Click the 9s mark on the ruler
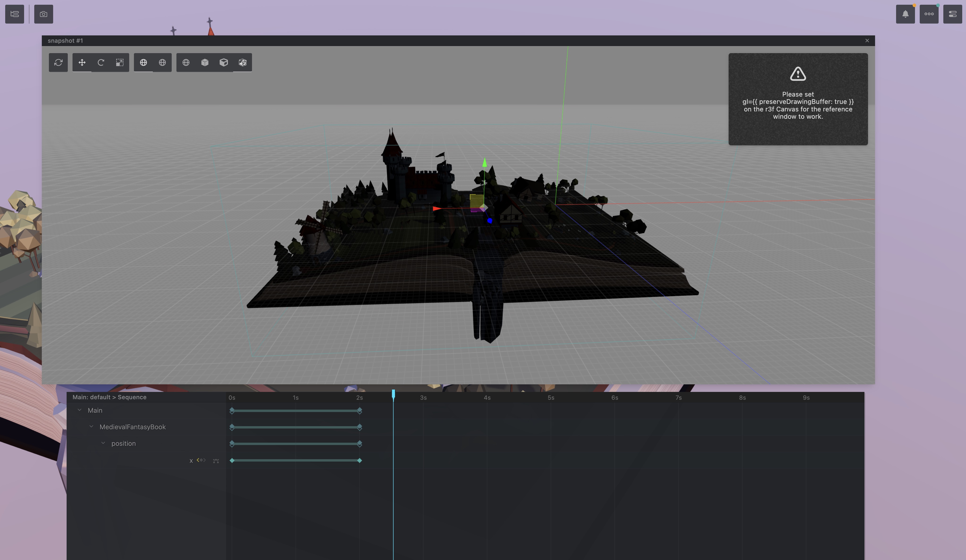 806,398
